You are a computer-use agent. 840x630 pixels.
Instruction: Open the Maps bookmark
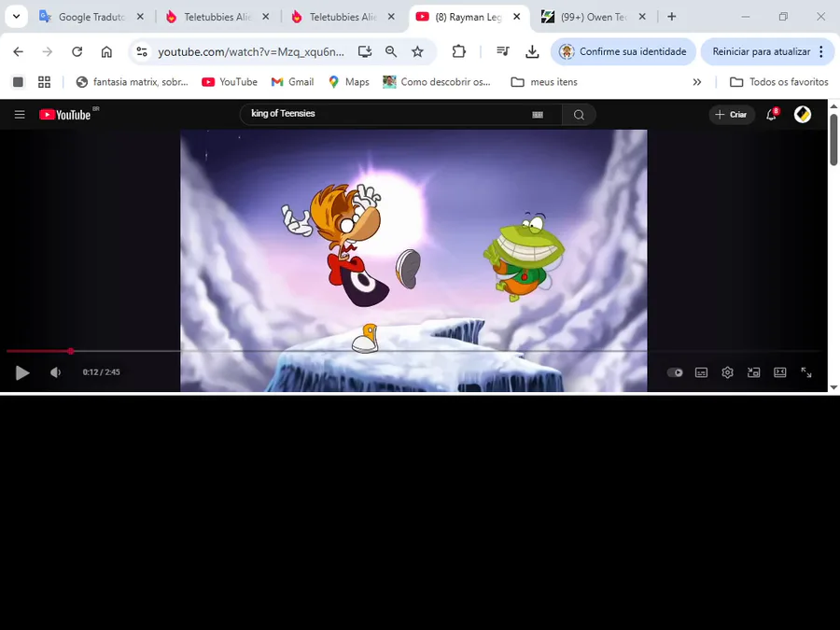(349, 82)
